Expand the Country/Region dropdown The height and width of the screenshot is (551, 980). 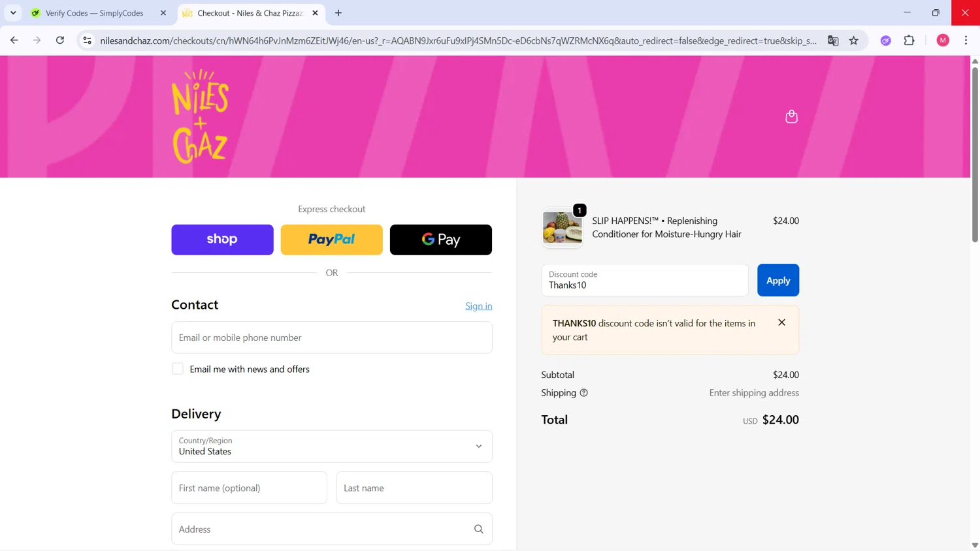[x=332, y=447]
